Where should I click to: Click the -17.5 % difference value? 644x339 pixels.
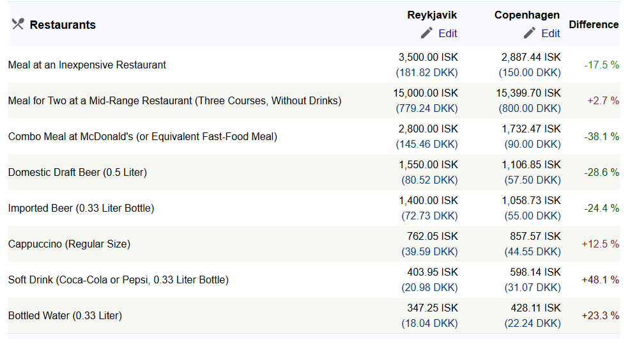pyautogui.click(x=602, y=65)
